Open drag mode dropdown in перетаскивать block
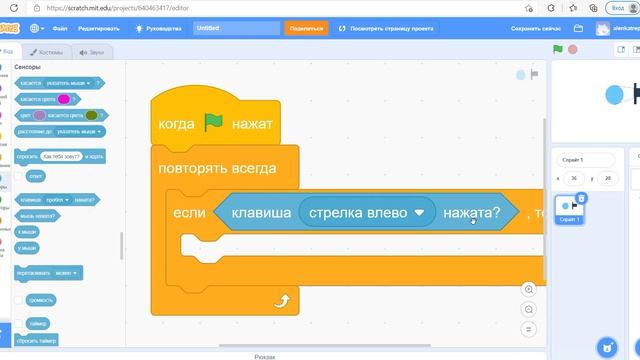640x360 pixels. coord(66,273)
